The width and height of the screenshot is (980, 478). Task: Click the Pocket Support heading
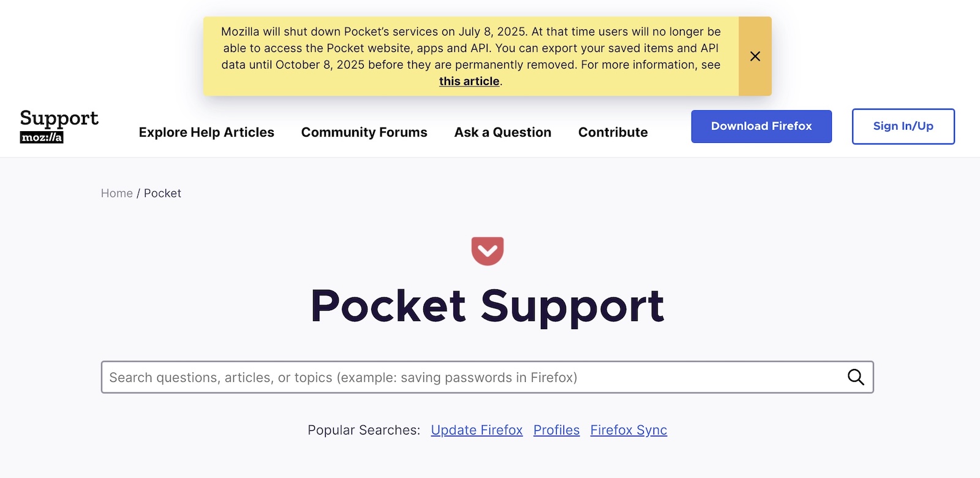[x=488, y=305]
